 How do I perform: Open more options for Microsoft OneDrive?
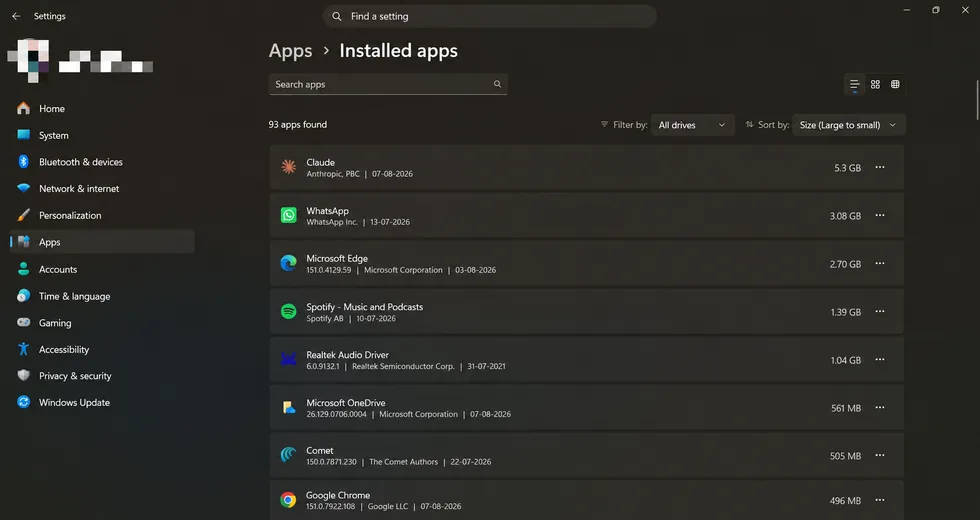coord(880,408)
